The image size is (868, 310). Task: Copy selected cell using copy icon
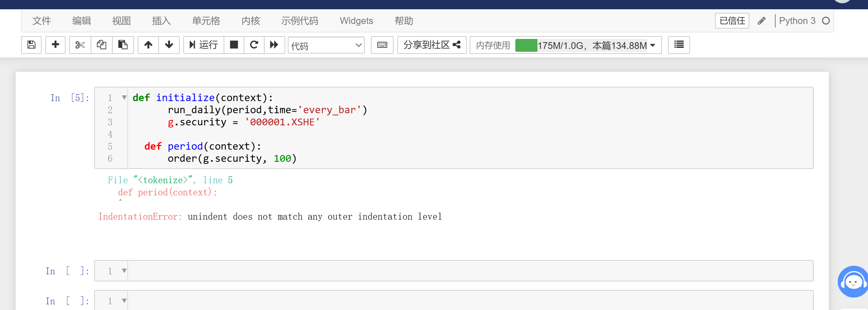(102, 45)
